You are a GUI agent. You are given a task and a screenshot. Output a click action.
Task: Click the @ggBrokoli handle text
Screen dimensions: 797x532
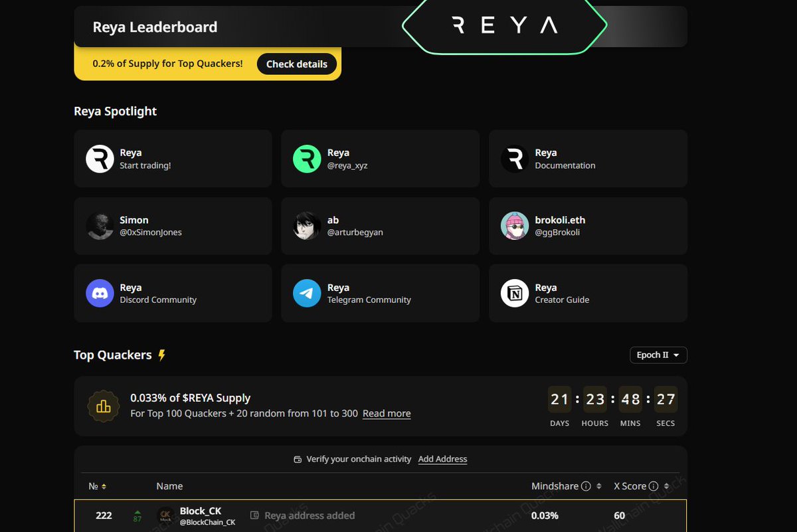point(557,232)
